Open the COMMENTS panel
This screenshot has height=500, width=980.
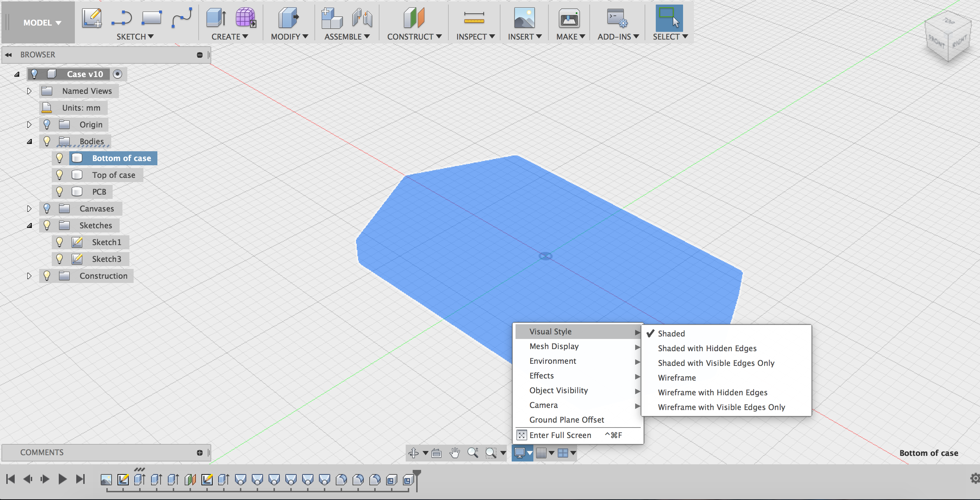point(42,452)
